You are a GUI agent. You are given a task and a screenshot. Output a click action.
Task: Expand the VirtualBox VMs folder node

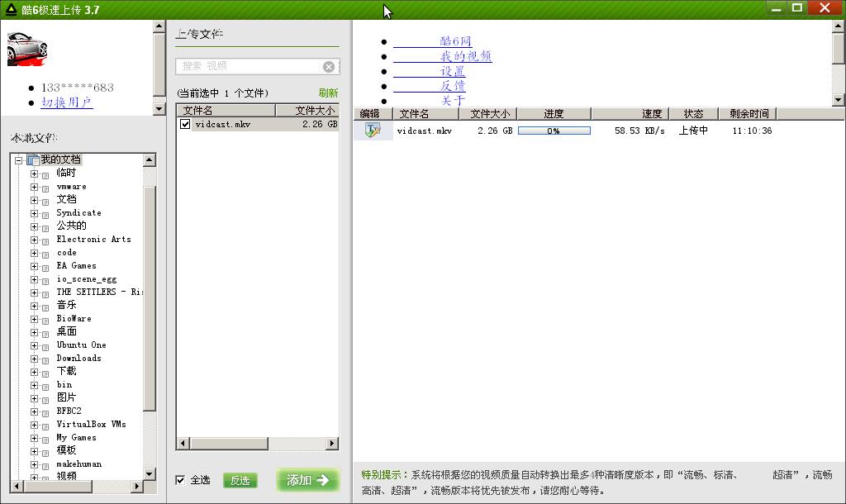[x=34, y=425]
